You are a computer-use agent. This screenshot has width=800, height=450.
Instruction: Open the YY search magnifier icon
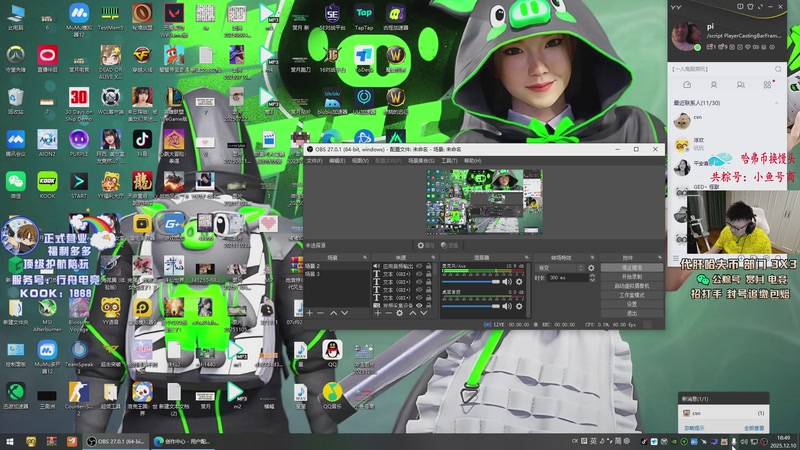click(778, 69)
